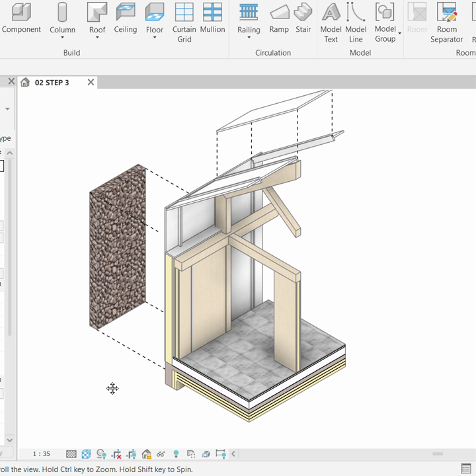The width and height of the screenshot is (476, 476).
Task: Close the 02 STEP 3 view tab
Action: click(91, 83)
